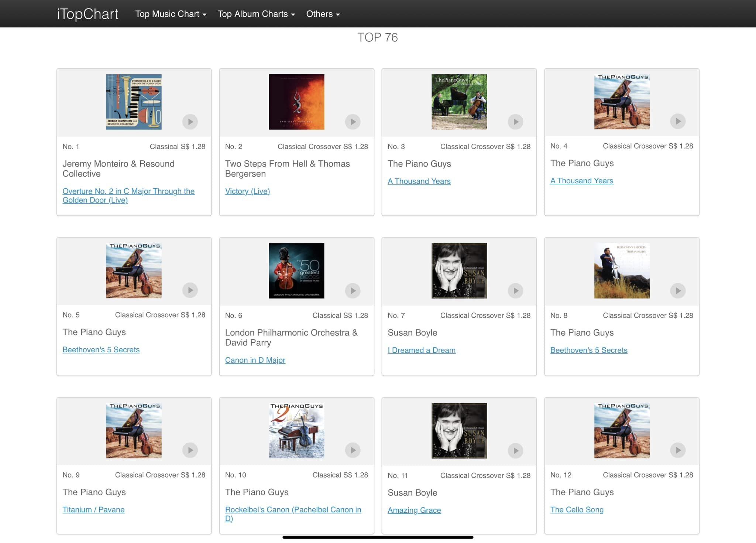Play preview for No. 12 The Cello Song
Image resolution: width=756 pixels, height=543 pixels.
click(678, 450)
